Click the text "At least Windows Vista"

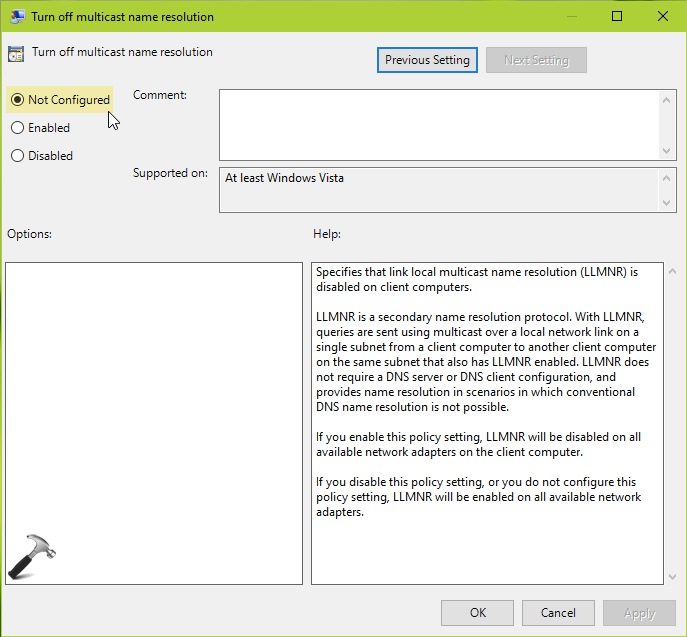[284, 178]
